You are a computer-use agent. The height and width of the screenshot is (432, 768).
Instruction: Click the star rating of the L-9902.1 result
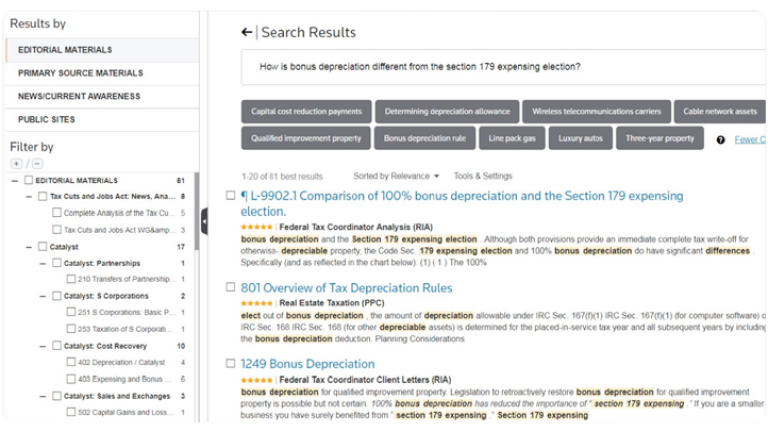tap(256, 227)
